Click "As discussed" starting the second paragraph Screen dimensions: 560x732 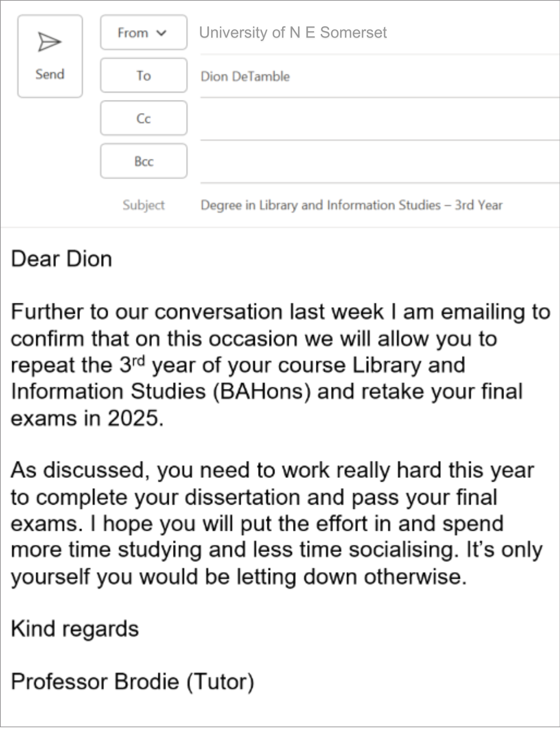click(x=77, y=470)
